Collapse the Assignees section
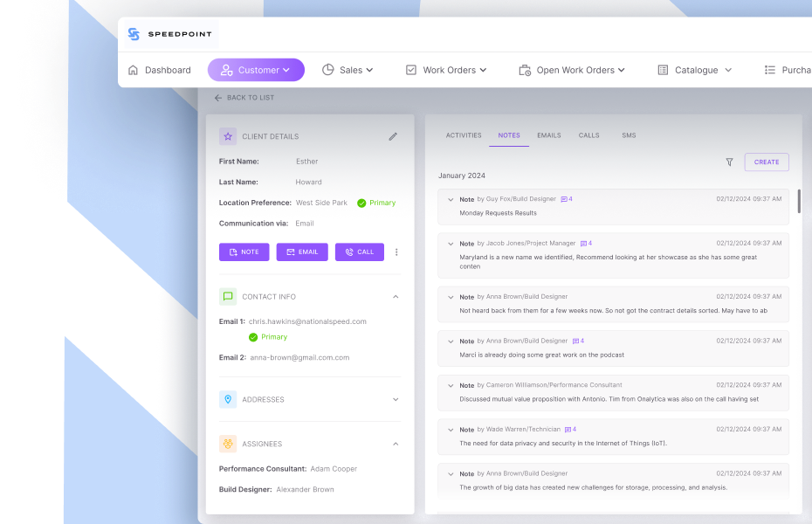The width and height of the screenshot is (812, 524). pyautogui.click(x=396, y=444)
